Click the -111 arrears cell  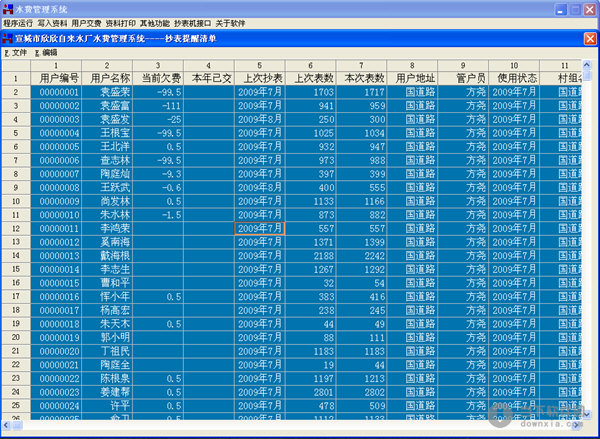pyautogui.click(x=158, y=106)
